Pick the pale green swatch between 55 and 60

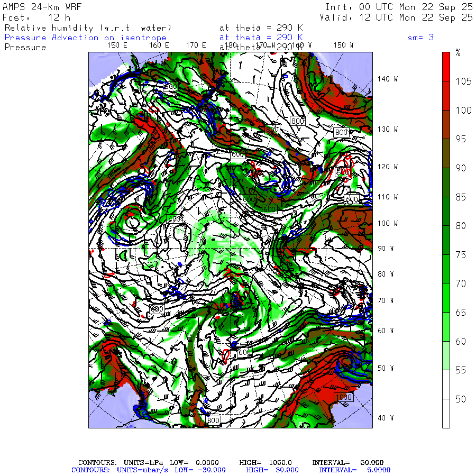[x=446, y=355]
